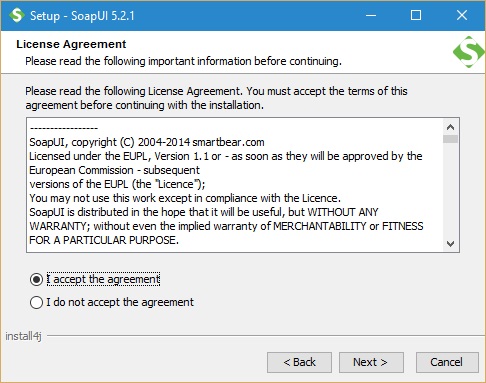Click the 'European Commission - subsequent' license line
This screenshot has height=383, width=486.
coord(114,170)
